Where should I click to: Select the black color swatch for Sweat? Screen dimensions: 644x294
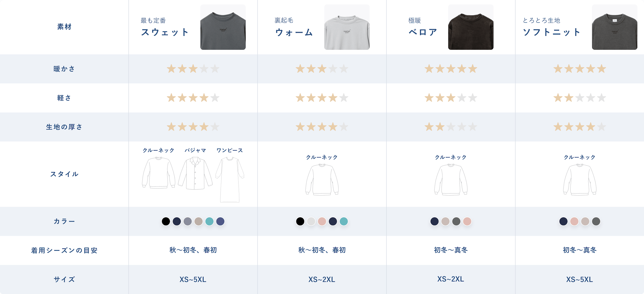pos(166,221)
